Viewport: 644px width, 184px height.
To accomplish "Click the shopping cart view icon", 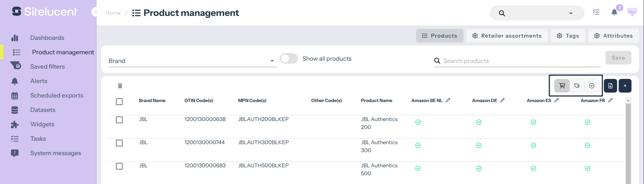I will point(562,86).
